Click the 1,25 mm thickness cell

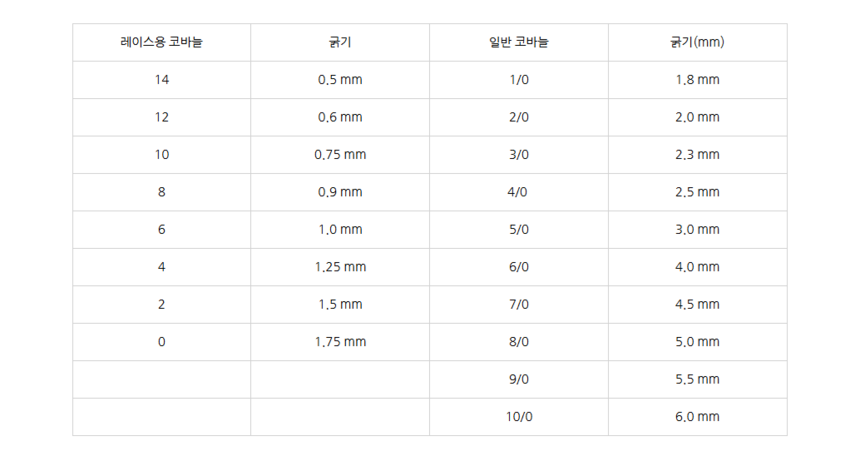[340, 267]
